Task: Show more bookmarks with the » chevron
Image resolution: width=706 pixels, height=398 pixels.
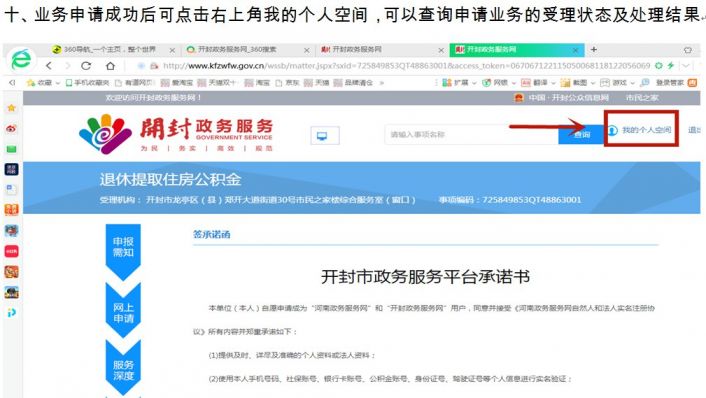Action: click(382, 83)
